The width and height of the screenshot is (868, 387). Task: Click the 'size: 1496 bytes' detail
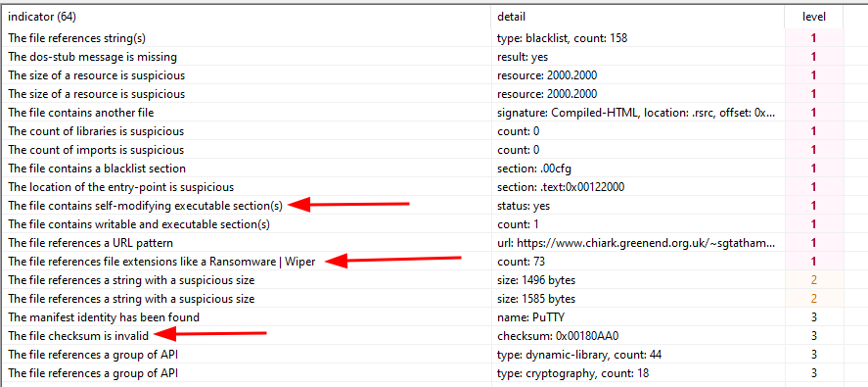click(x=536, y=280)
